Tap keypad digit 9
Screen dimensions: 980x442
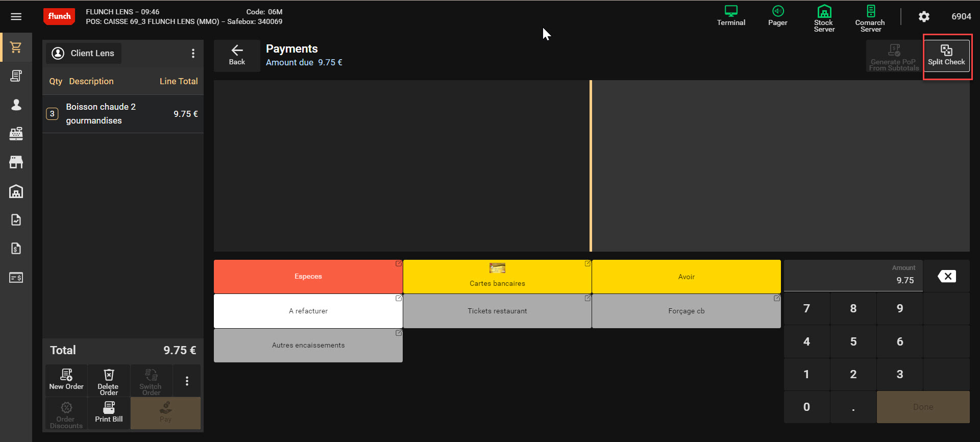point(900,308)
